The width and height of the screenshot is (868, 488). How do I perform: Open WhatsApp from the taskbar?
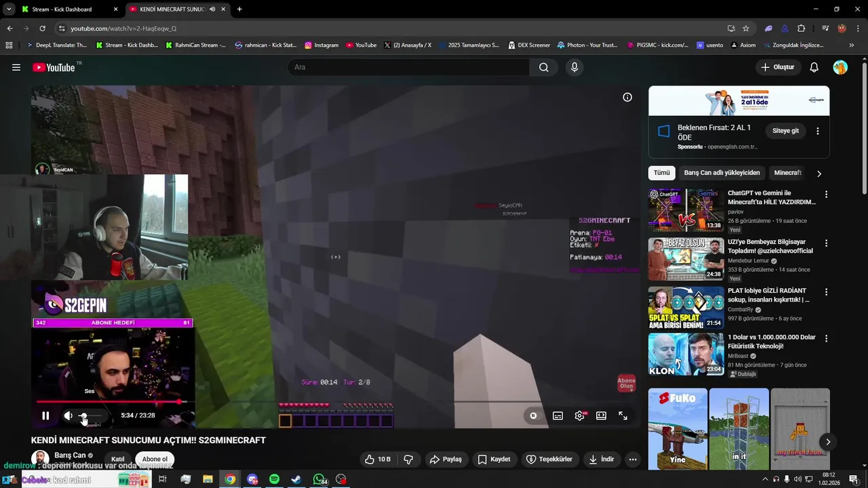(319, 479)
